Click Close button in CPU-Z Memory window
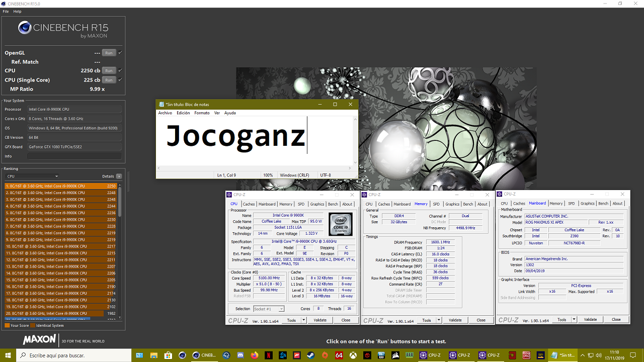This screenshot has height=362, width=644. tap(481, 320)
